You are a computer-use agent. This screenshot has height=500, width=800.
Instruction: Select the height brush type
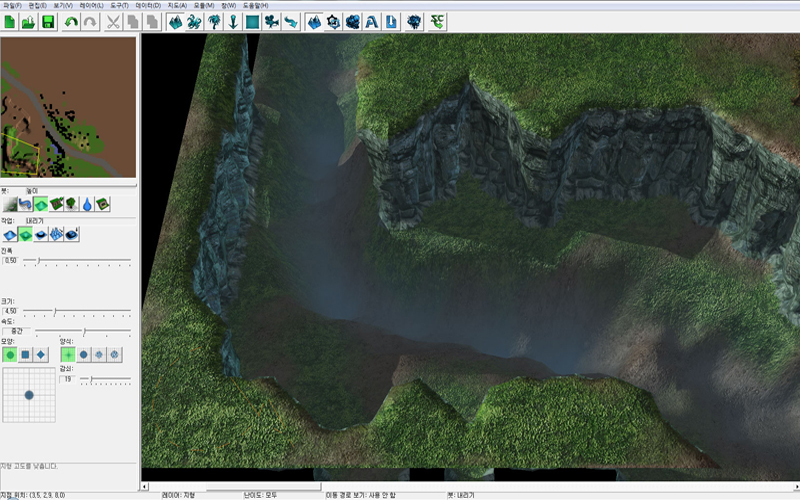point(41,205)
